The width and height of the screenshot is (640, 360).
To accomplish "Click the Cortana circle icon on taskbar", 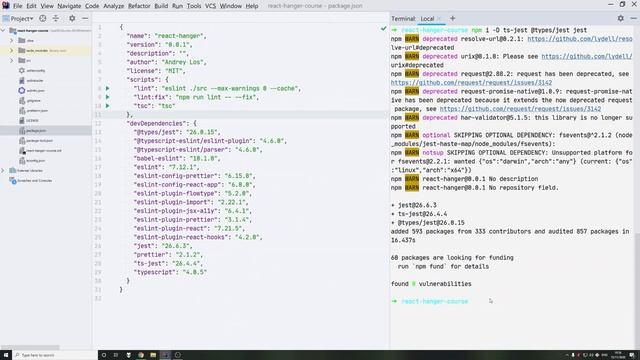I will coord(104,355).
